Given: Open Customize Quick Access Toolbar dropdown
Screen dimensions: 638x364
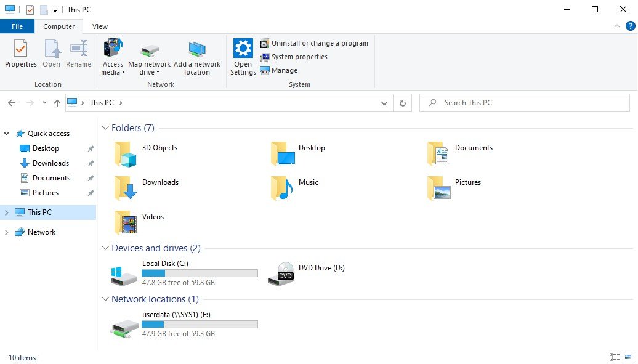Looking at the screenshot, I should (55, 10).
